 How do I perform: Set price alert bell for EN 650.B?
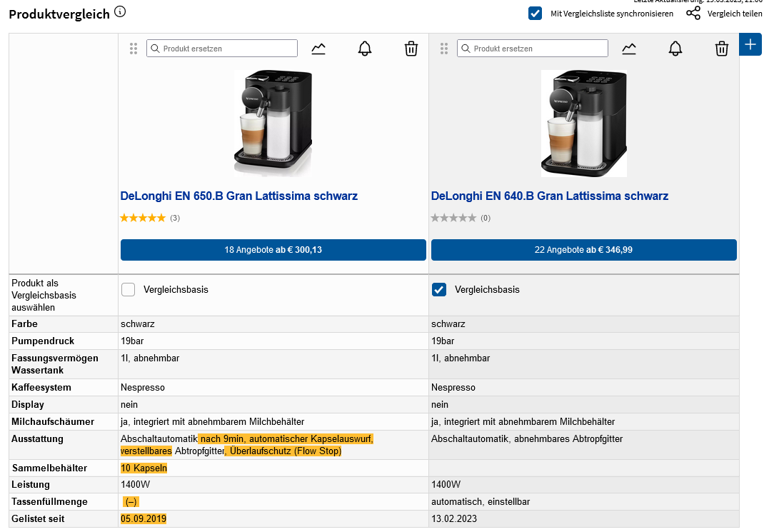click(364, 49)
